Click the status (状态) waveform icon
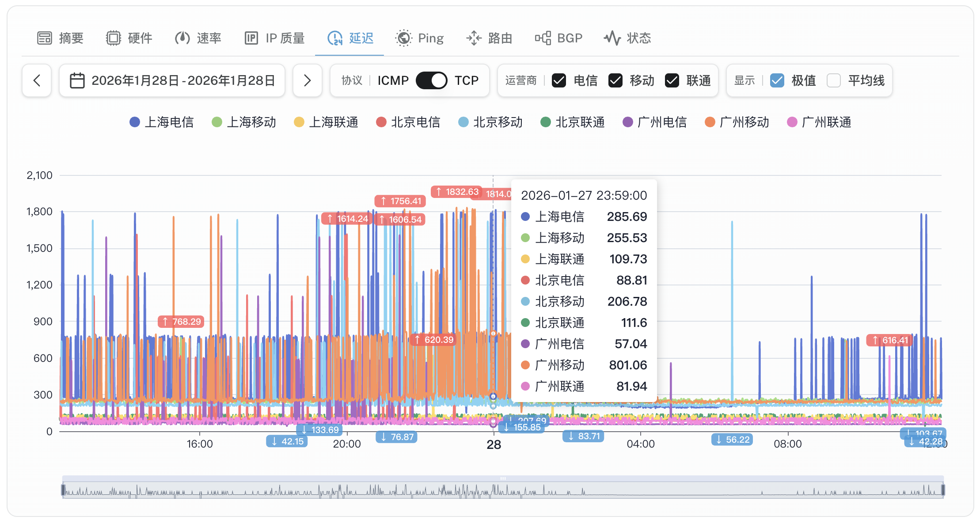Viewport: 980px width, 524px height. pos(612,38)
